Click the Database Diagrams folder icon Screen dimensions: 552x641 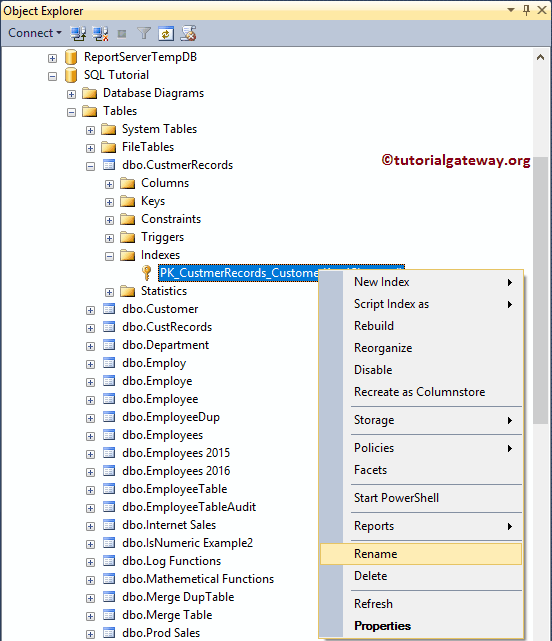(x=90, y=93)
